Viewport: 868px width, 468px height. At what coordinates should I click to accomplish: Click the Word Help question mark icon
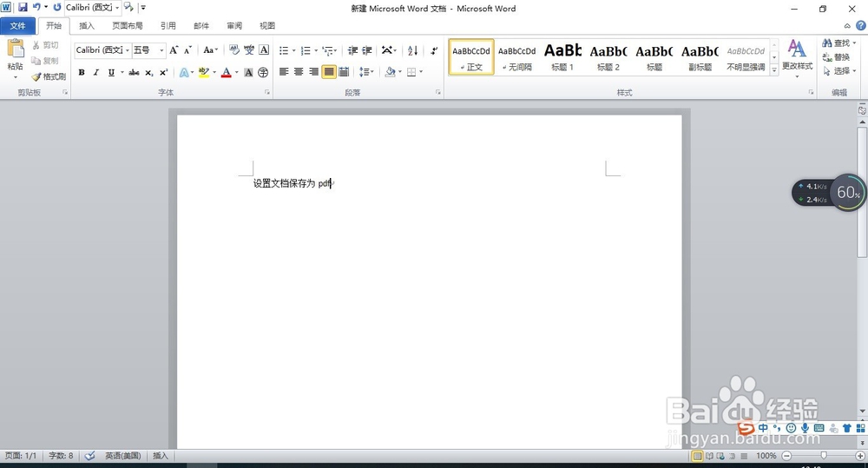861,25
